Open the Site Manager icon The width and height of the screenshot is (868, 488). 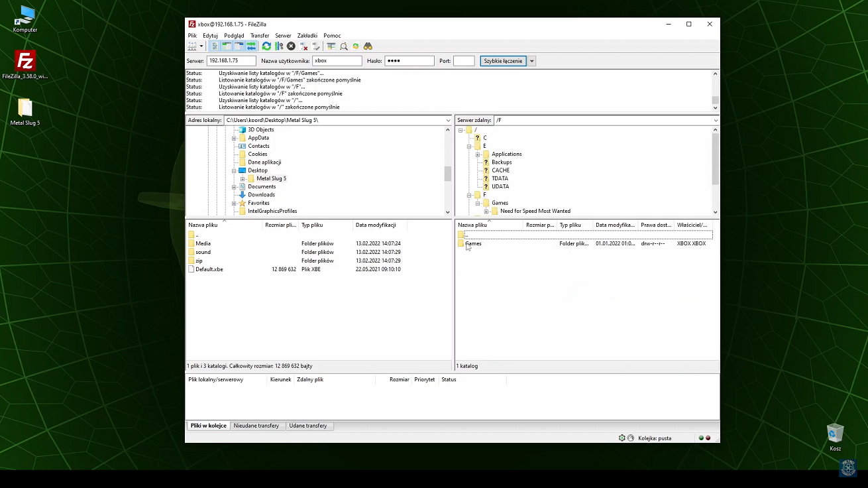[192, 46]
